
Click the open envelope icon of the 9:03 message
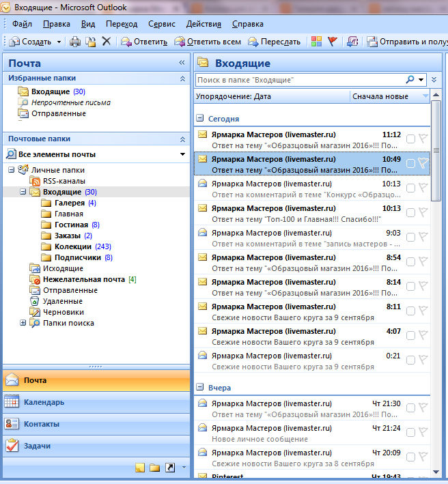click(203, 232)
